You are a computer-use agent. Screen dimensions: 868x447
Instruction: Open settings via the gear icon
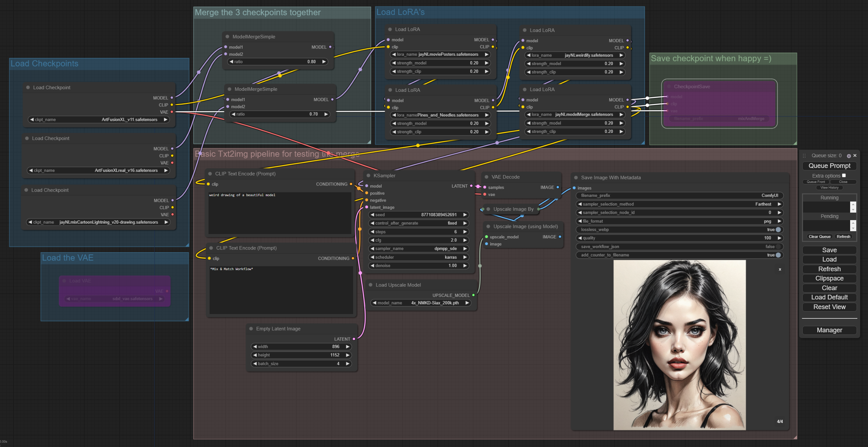[x=849, y=156]
